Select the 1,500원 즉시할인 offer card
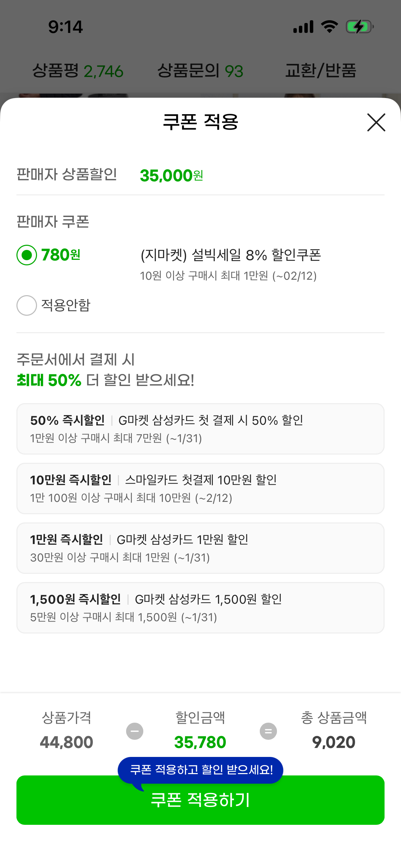The width and height of the screenshot is (401, 868). pos(200,608)
